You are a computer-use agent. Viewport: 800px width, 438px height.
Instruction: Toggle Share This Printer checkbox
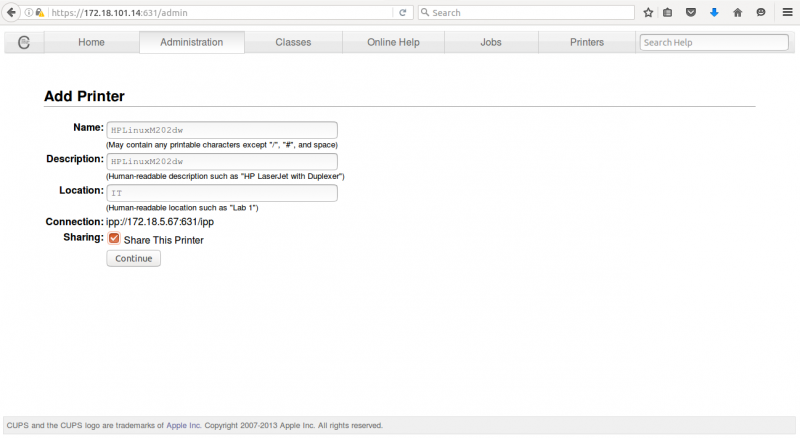(x=114, y=239)
